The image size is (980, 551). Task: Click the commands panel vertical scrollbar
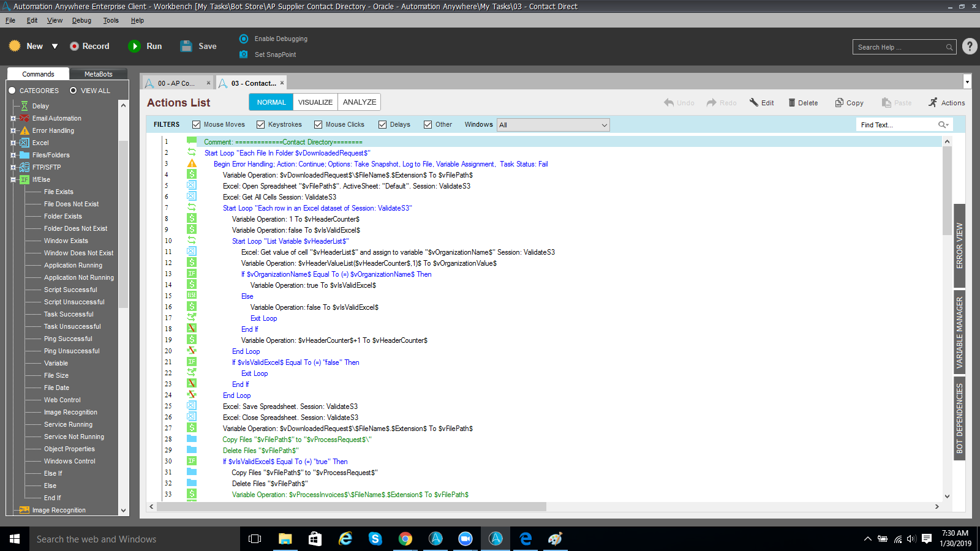point(123,223)
